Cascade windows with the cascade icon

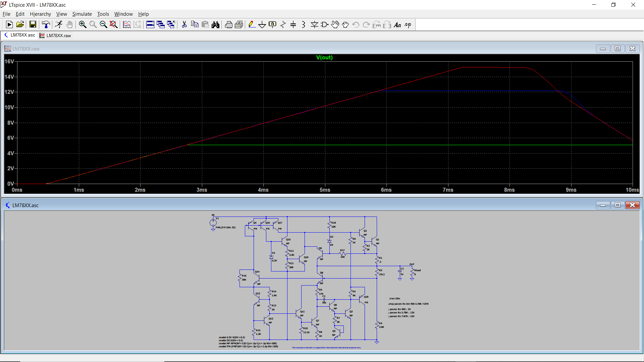[x=161, y=24]
